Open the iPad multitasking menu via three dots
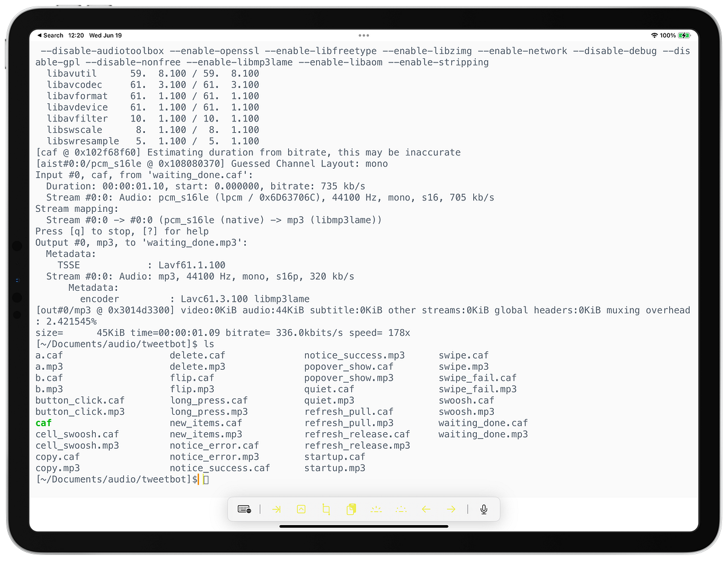The height and width of the screenshot is (561, 728). click(363, 35)
